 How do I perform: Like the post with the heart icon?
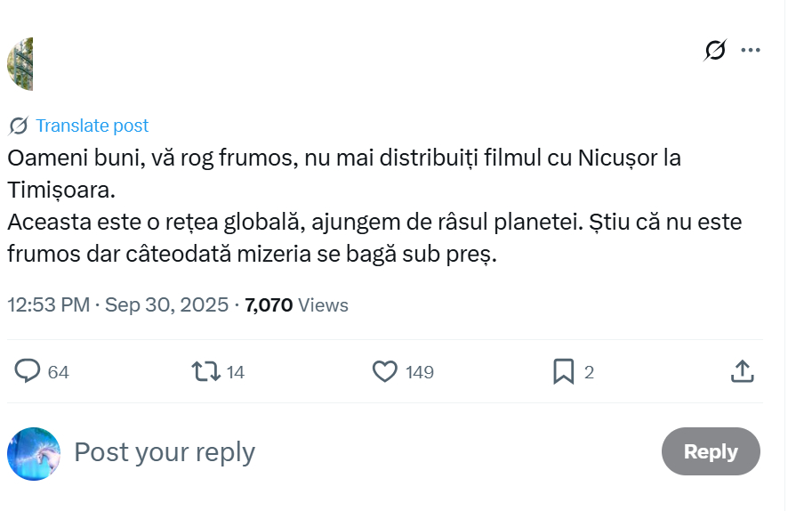coord(384,371)
